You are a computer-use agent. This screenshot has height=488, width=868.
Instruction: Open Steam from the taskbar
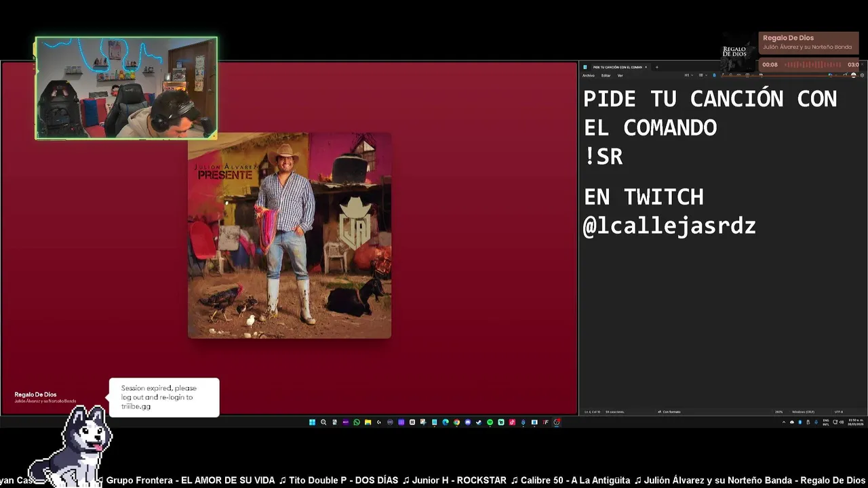(479, 422)
